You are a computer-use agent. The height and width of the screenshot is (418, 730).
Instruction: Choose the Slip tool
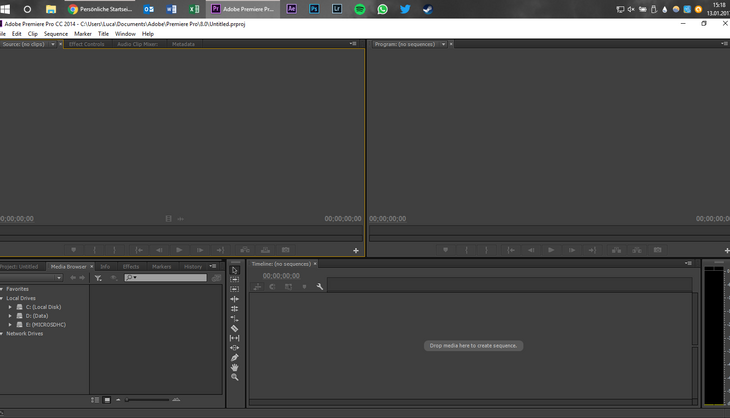click(235, 338)
